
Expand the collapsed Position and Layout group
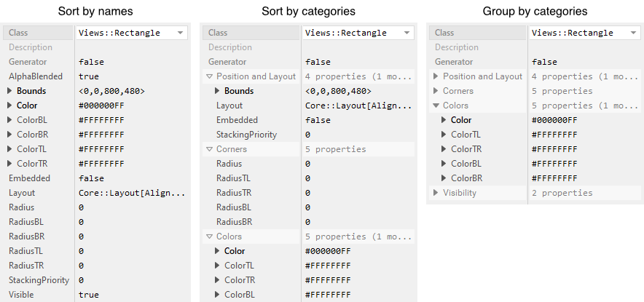pos(436,76)
